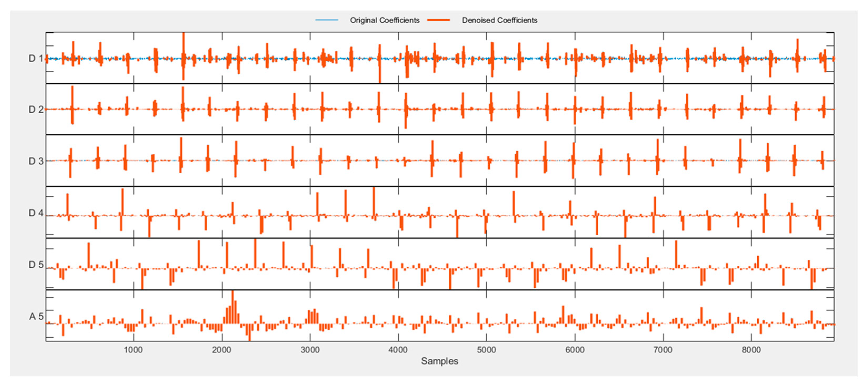This screenshot has height=387, width=868.
Task: Click the D 2 subplot label
Action: pos(36,110)
